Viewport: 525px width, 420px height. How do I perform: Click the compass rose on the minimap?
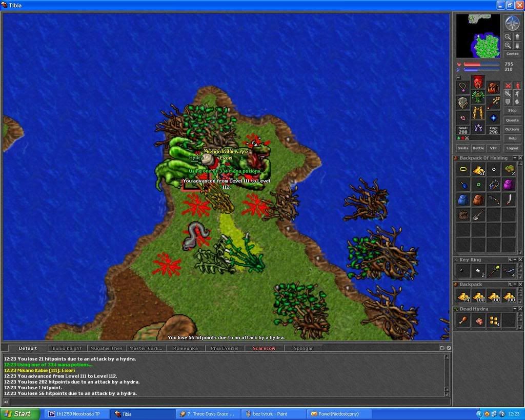(512, 23)
